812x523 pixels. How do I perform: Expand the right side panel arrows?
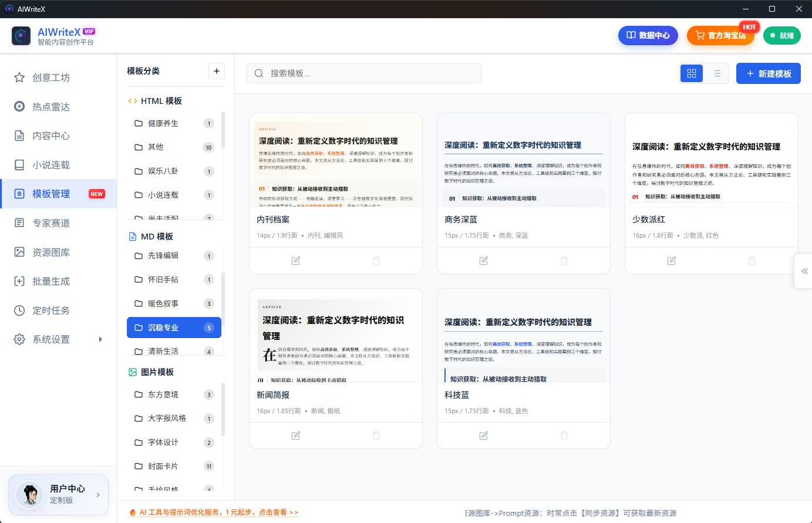click(804, 271)
